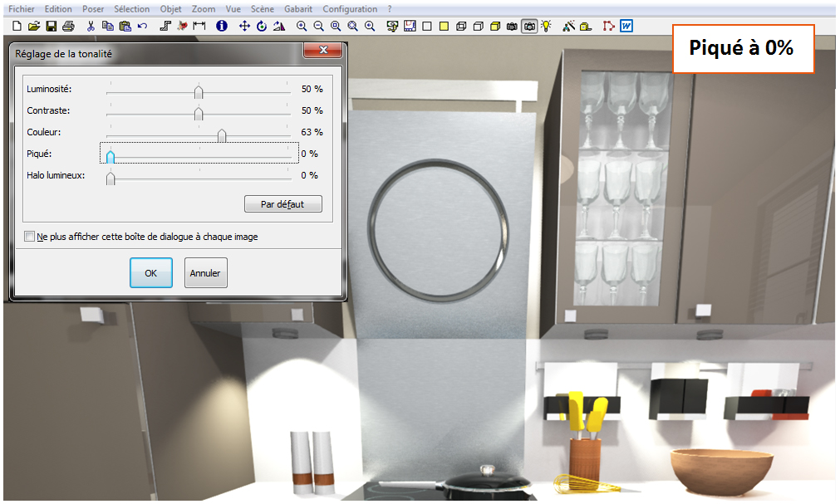Click the highlighted camera render icon
This screenshot has width=840, height=504.
point(528,27)
